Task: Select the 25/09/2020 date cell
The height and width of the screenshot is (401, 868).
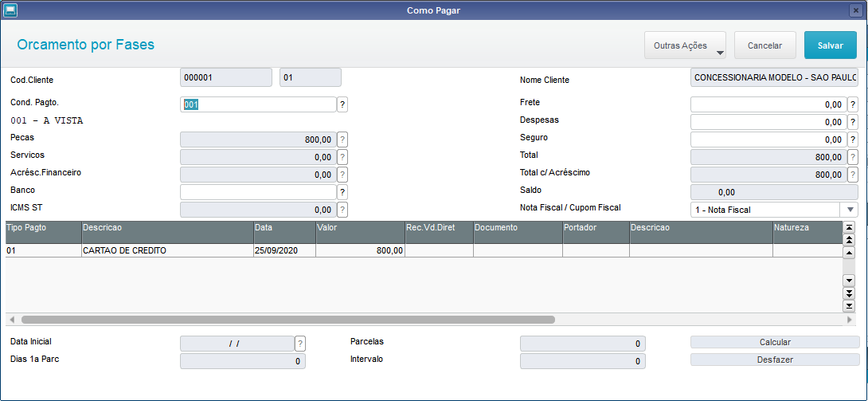Action: click(x=284, y=250)
